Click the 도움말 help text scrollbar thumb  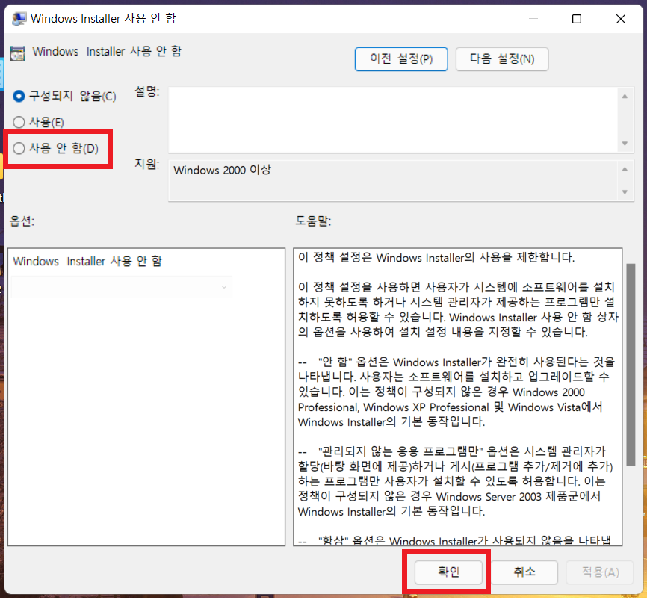[630, 365]
